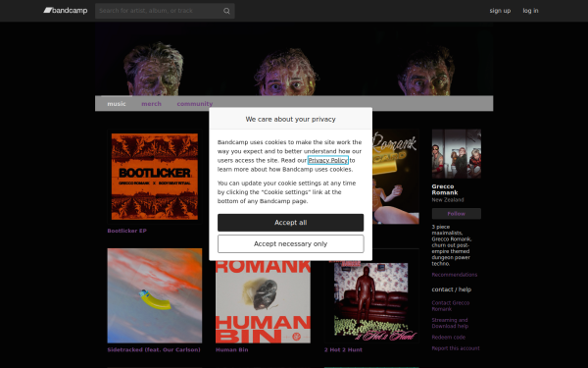Viewport: 588px width, 368px height.
Task: Click the header banner with three faces
Action: click(294, 59)
